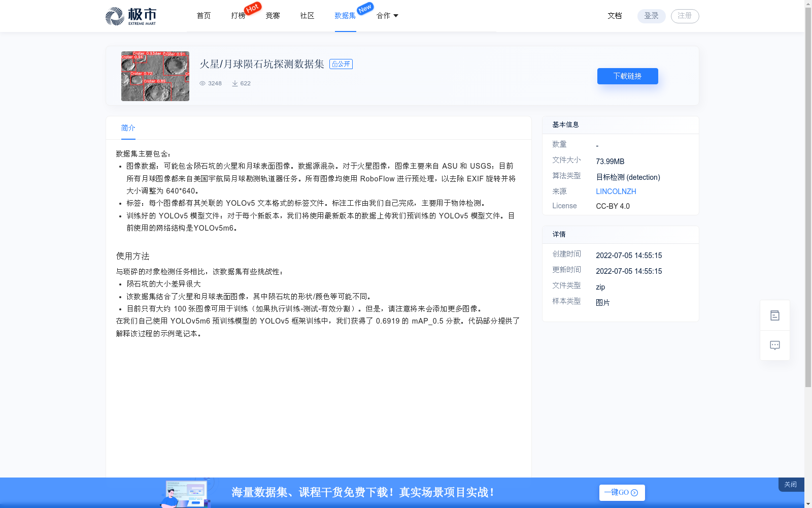The height and width of the screenshot is (508, 812).
Task: Click the views eye icon beside 3248
Action: coord(202,83)
